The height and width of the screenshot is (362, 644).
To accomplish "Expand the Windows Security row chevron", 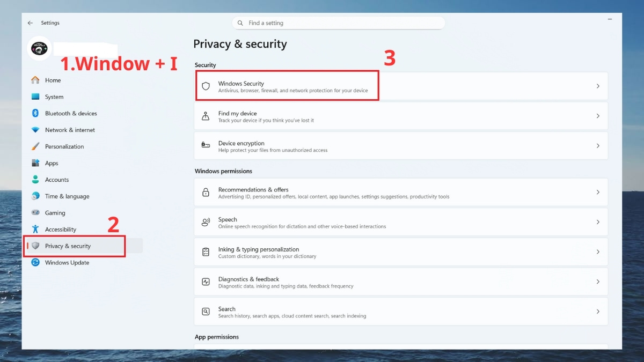I will pos(598,86).
